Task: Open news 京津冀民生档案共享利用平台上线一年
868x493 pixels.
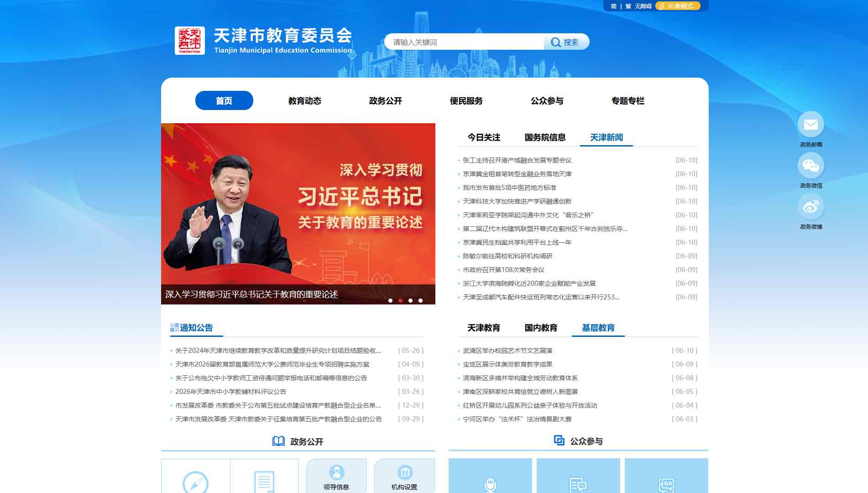Action: point(517,242)
